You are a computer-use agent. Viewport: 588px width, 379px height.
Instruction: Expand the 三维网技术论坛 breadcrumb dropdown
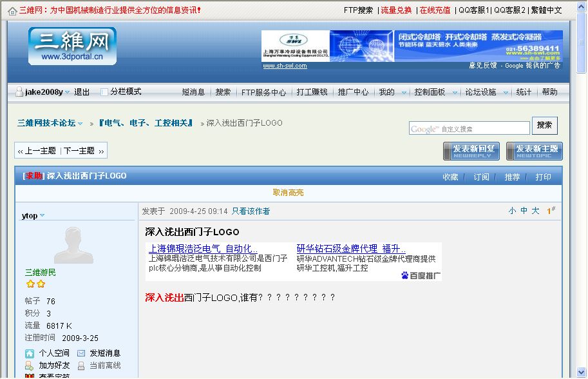pos(81,124)
